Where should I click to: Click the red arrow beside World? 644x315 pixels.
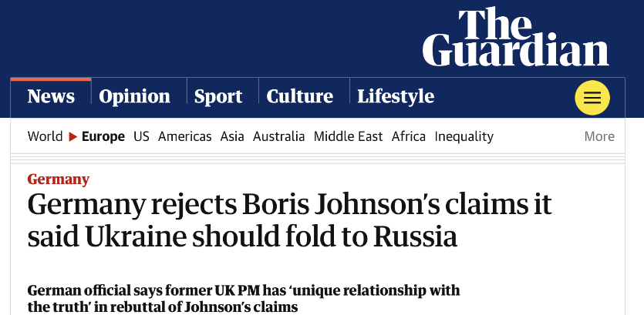tap(72, 137)
